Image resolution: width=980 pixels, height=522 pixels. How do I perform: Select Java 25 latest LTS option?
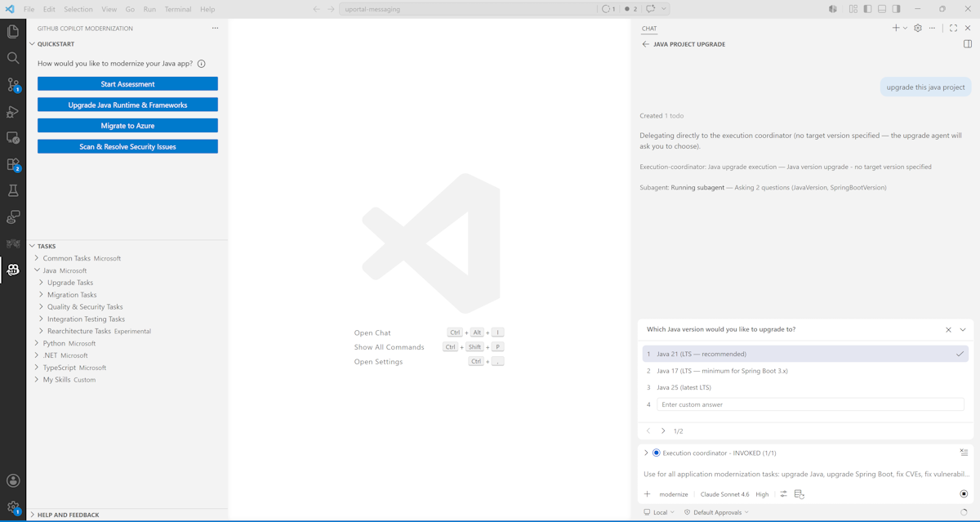pyautogui.click(x=805, y=387)
